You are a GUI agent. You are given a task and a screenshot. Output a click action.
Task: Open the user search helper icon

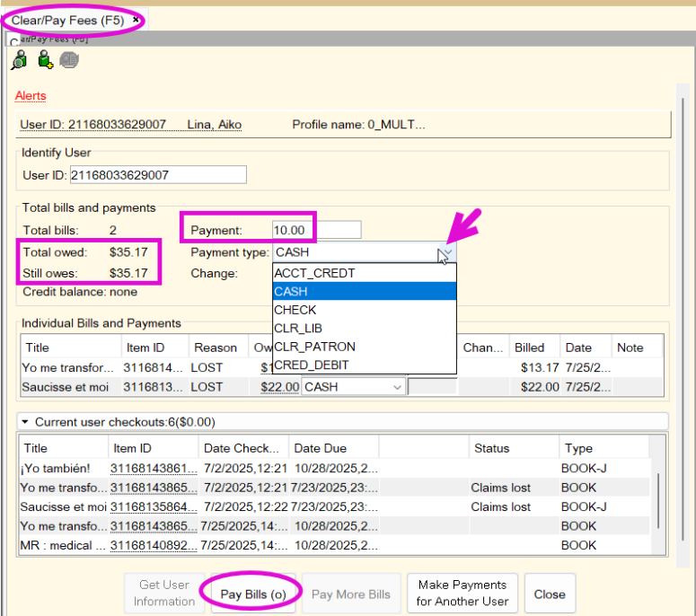click(x=20, y=60)
